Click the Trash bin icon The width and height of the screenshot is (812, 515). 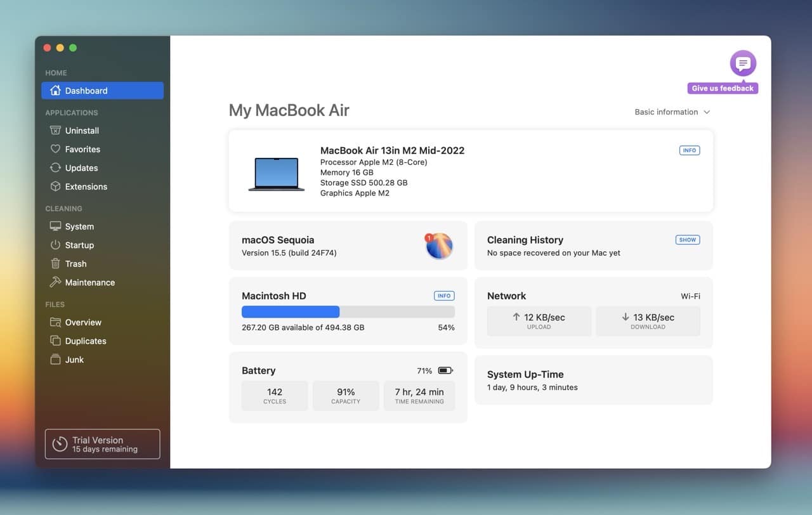pyautogui.click(x=56, y=264)
